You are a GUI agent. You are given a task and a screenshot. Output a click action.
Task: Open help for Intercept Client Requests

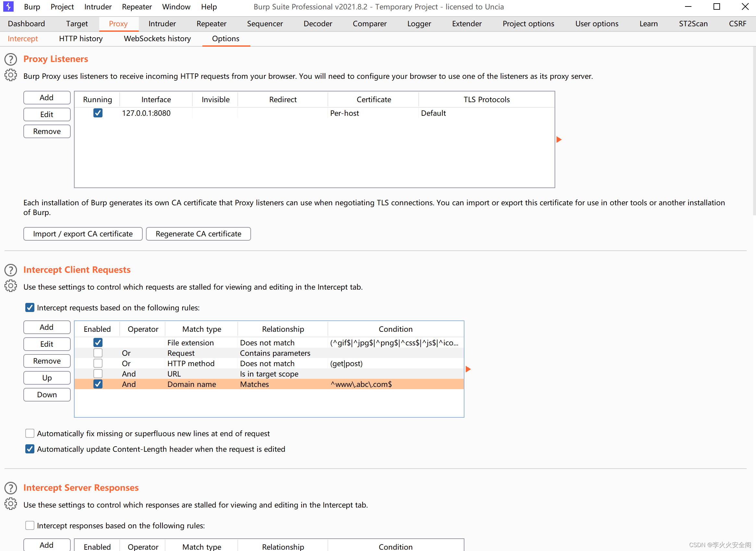coord(11,270)
